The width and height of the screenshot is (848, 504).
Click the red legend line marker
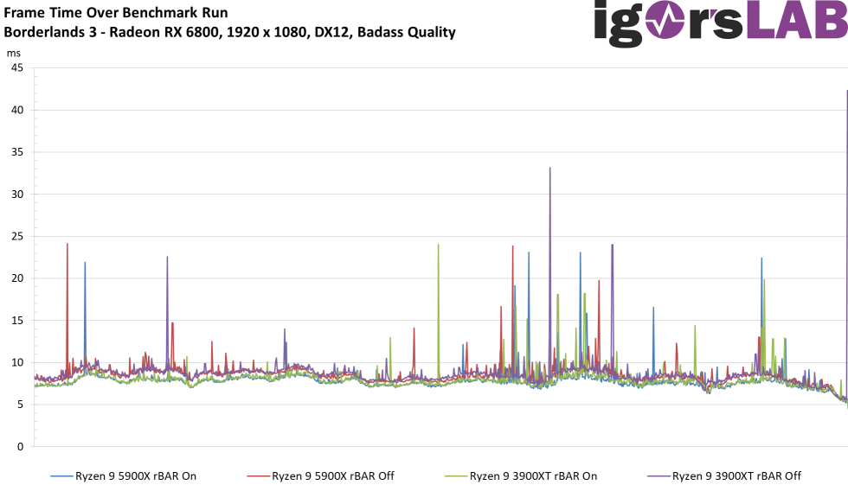coord(258,476)
